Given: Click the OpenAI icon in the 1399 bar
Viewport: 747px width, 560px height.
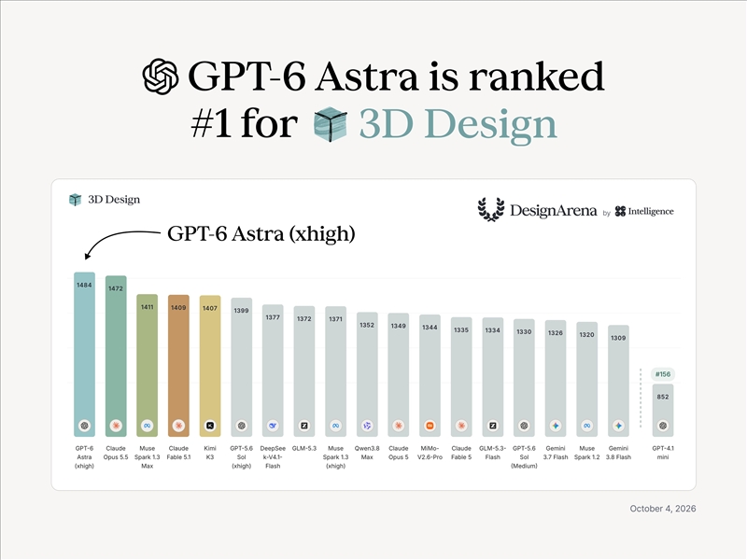Looking at the screenshot, I should click(x=242, y=426).
